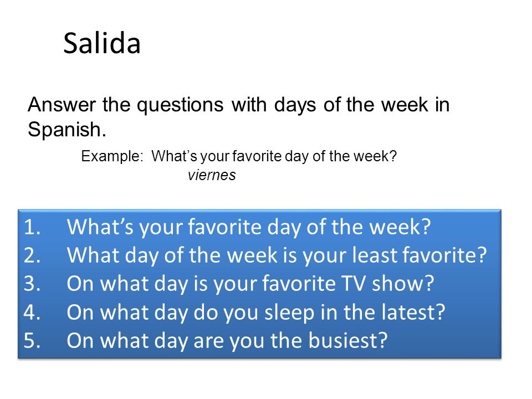Viewport: 532px width, 399px height.
Task: Select the instruction text about Spanish days
Action: [238, 117]
